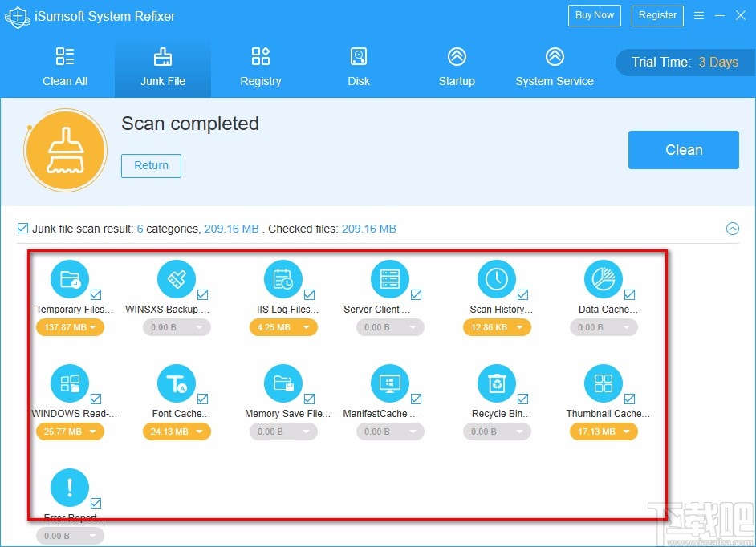
Task: Click the Trial Time 3 Days badge
Action: tap(685, 63)
